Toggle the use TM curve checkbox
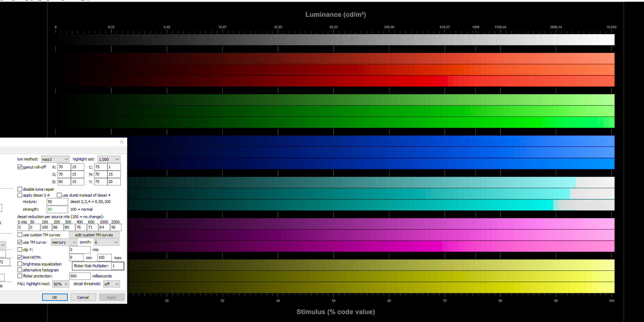 (20, 242)
